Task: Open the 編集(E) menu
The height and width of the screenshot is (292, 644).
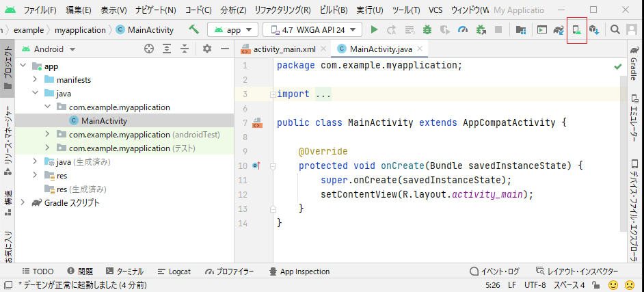Action: [78, 10]
